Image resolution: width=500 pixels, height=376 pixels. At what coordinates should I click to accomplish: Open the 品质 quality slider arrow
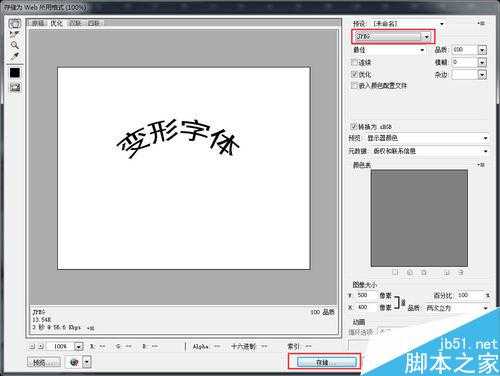(482, 50)
